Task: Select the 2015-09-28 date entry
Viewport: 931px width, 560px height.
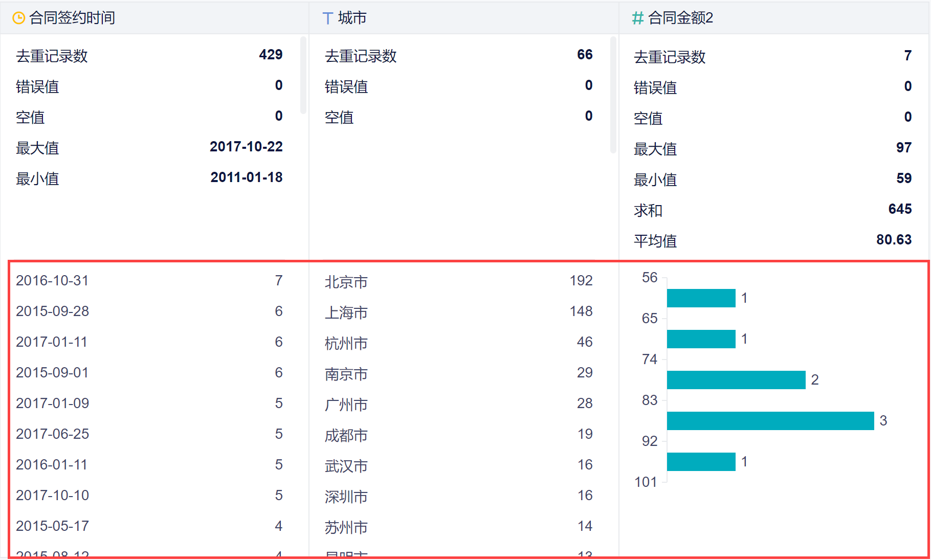Action: pos(149,311)
